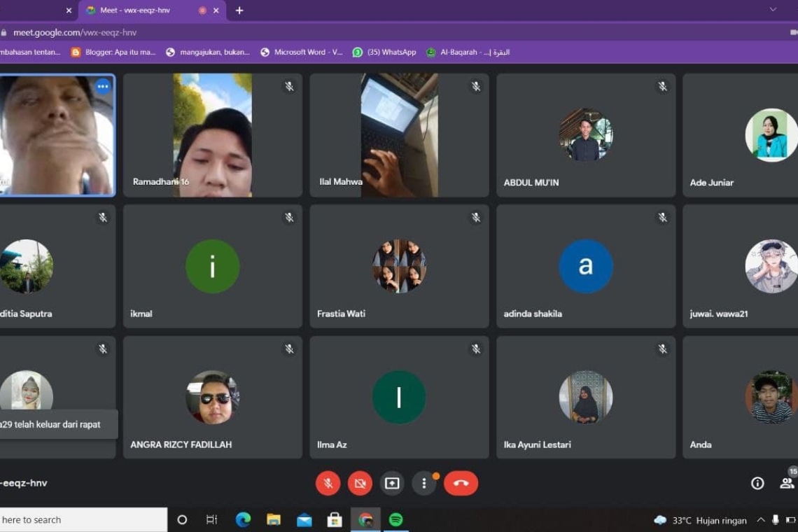Click the name label "Ika Ayuni Lestari"

(x=538, y=444)
